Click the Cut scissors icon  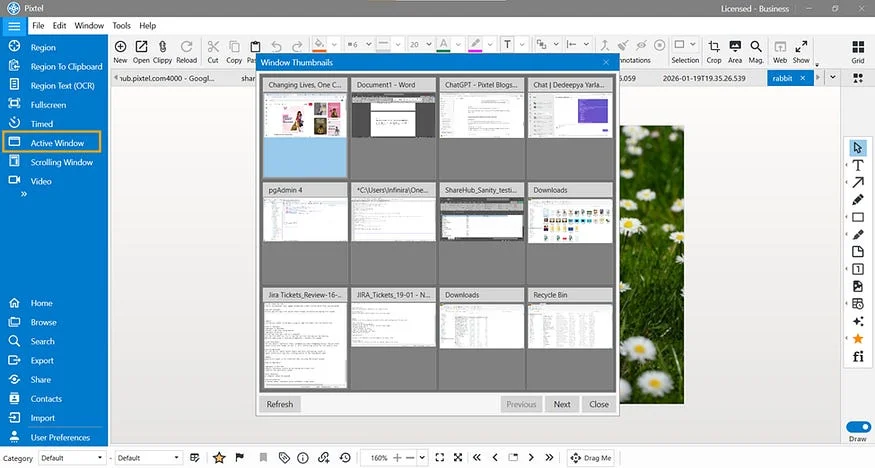click(213, 51)
